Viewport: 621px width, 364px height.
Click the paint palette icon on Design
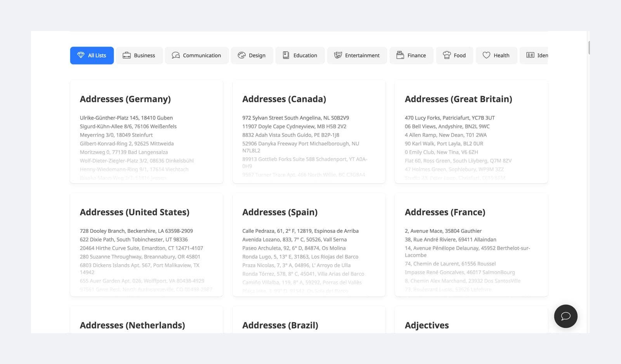(x=242, y=55)
